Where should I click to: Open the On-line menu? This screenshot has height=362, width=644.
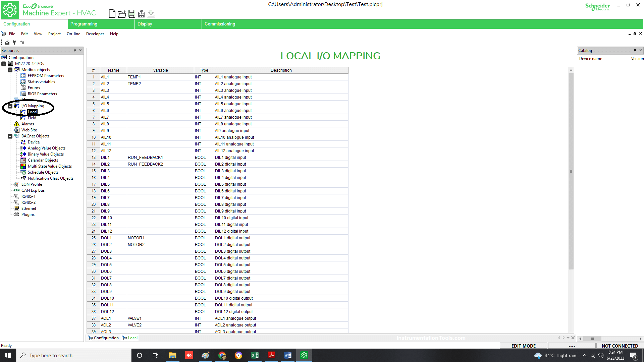pyautogui.click(x=73, y=34)
